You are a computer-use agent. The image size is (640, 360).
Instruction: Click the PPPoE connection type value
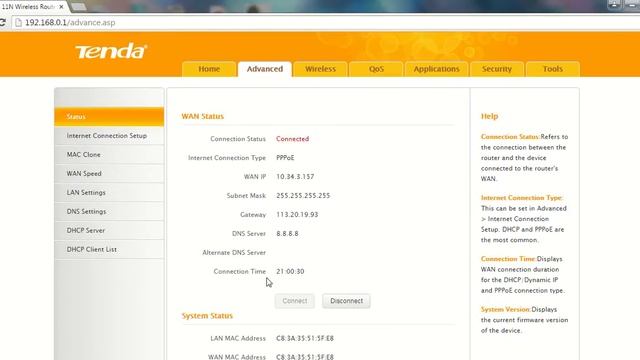285,158
